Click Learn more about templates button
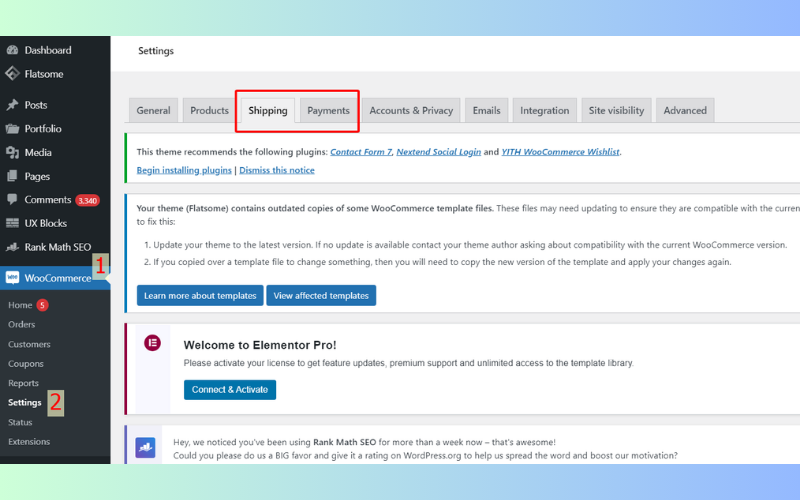The image size is (800, 500). pyautogui.click(x=200, y=295)
